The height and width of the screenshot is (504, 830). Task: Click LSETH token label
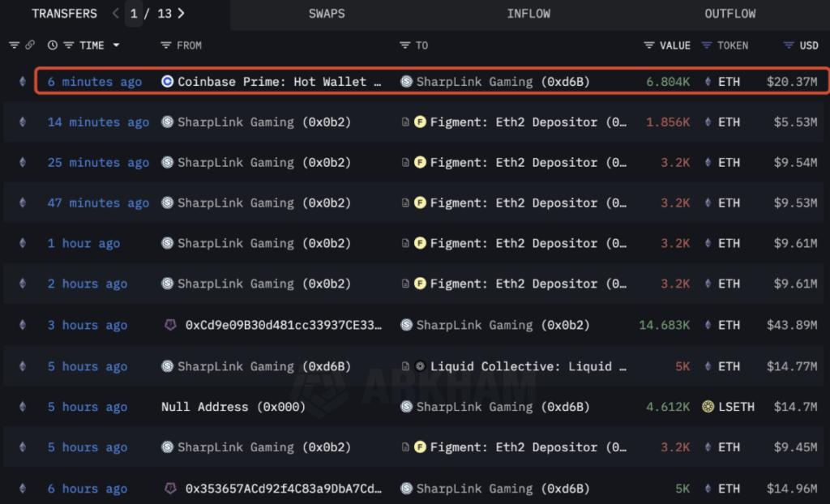(736, 407)
